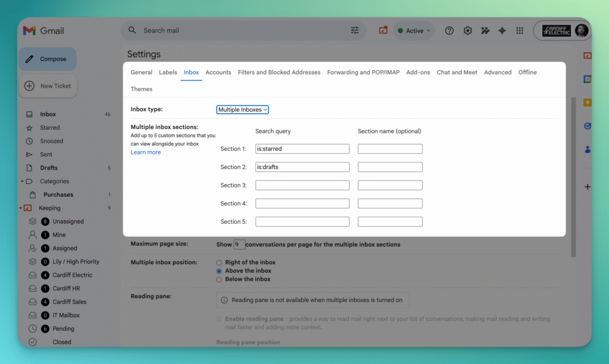
Task: Select Above the inbox position
Action: [x=219, y=271]
